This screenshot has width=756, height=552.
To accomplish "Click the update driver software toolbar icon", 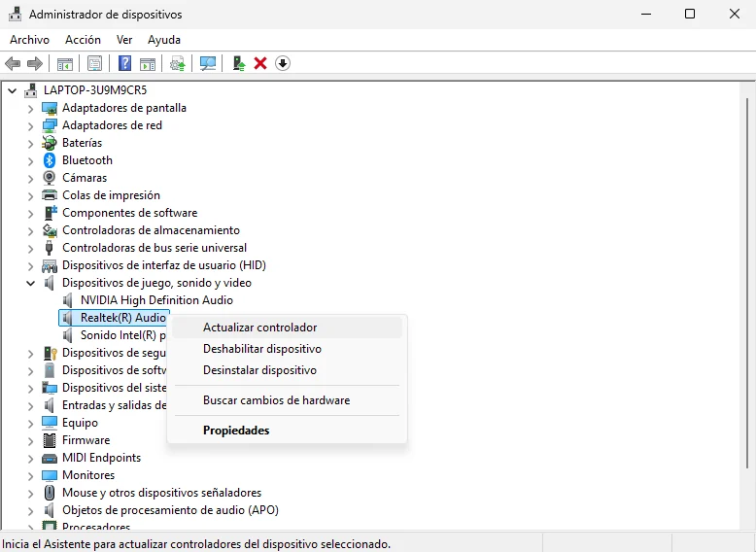I will point(178,63).
